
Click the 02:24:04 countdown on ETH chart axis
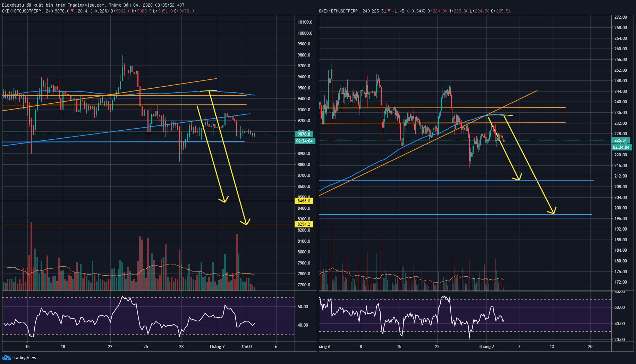621,147
